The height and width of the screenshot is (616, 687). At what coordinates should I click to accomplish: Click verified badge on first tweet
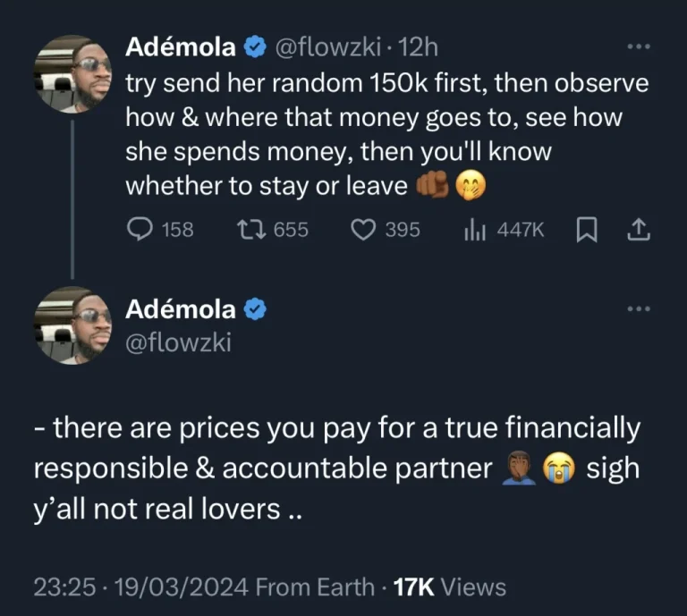[x=254, y=46]
